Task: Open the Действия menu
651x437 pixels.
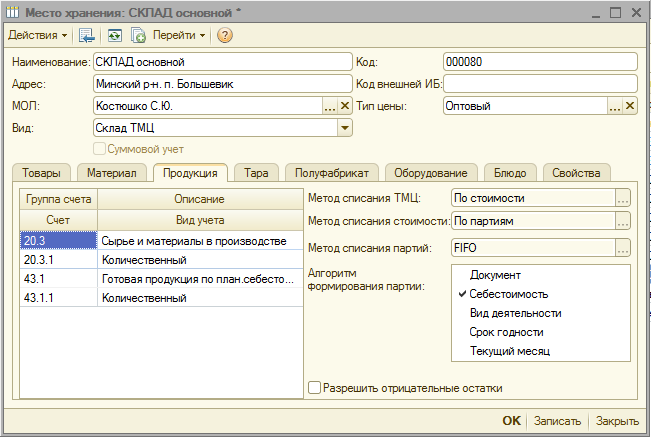Action: click(x=38, y=35)
